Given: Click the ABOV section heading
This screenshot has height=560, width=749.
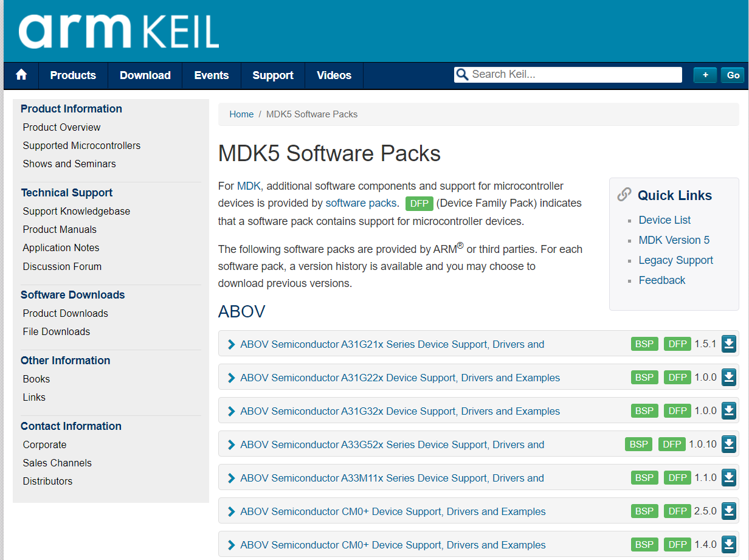Looking at the screenshot, I should point(242,312).
